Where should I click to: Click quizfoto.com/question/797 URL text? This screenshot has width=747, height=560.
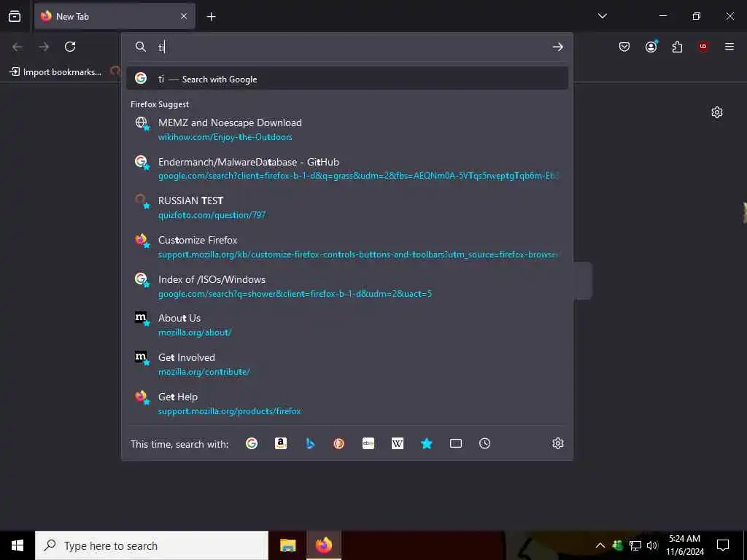pyautogui.click(x=212, y=215)
